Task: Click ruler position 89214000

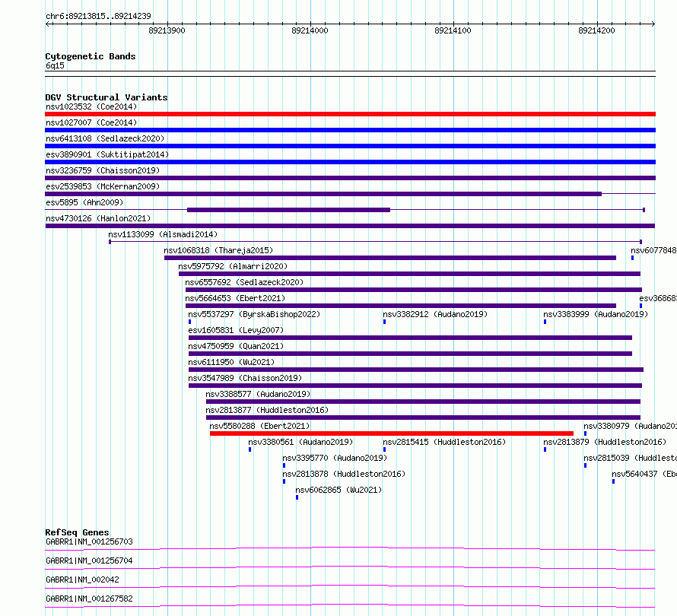Action: (310, 30)
